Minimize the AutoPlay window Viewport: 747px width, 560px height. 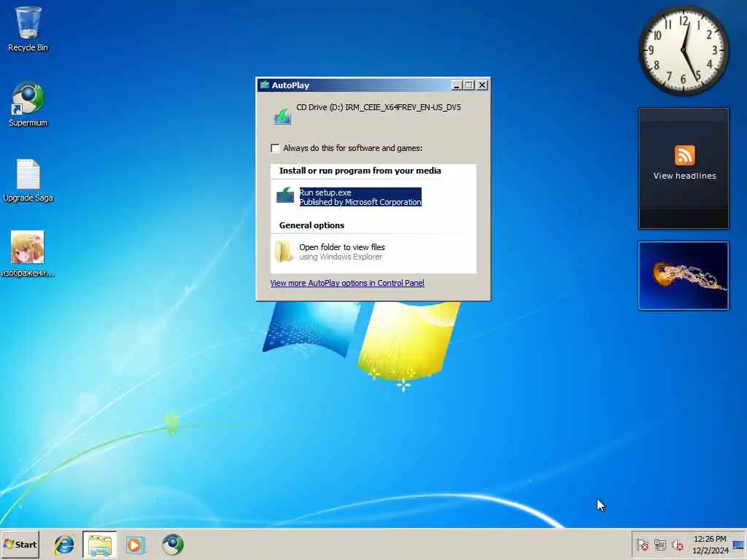tap(457, 85)
